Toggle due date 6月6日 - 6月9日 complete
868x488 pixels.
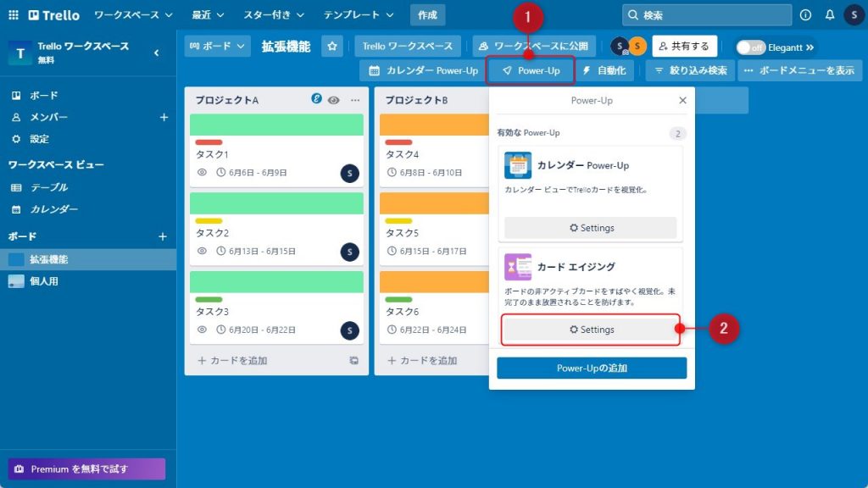coord(251,173)
